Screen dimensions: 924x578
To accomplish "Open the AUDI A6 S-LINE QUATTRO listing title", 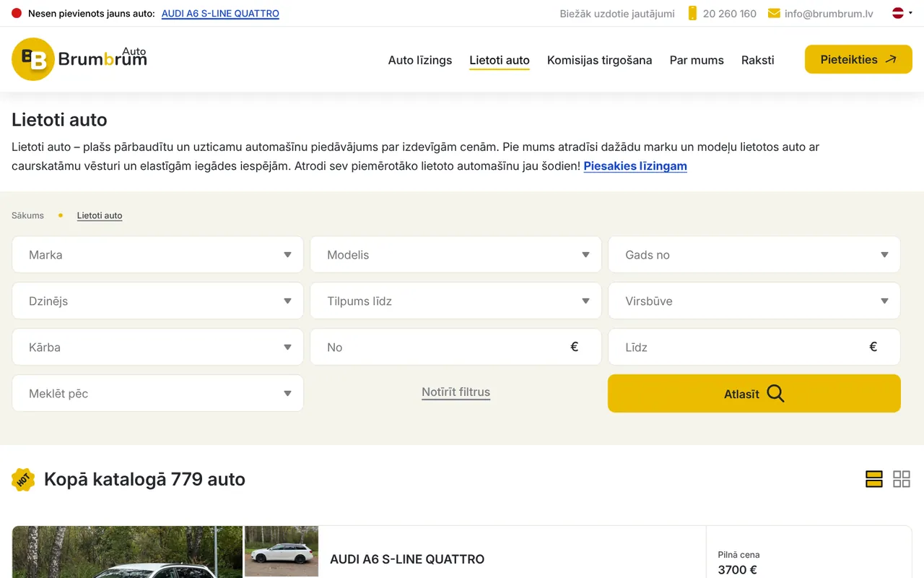I will pos(407,559).
